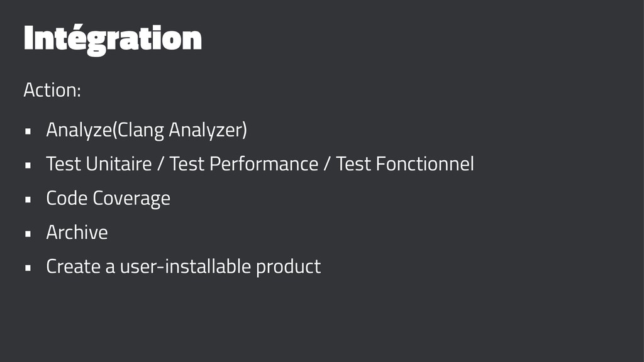Select the word Code in Code Coverage
644x362 pixels.
pyautogui.click(x=67, y=199)
